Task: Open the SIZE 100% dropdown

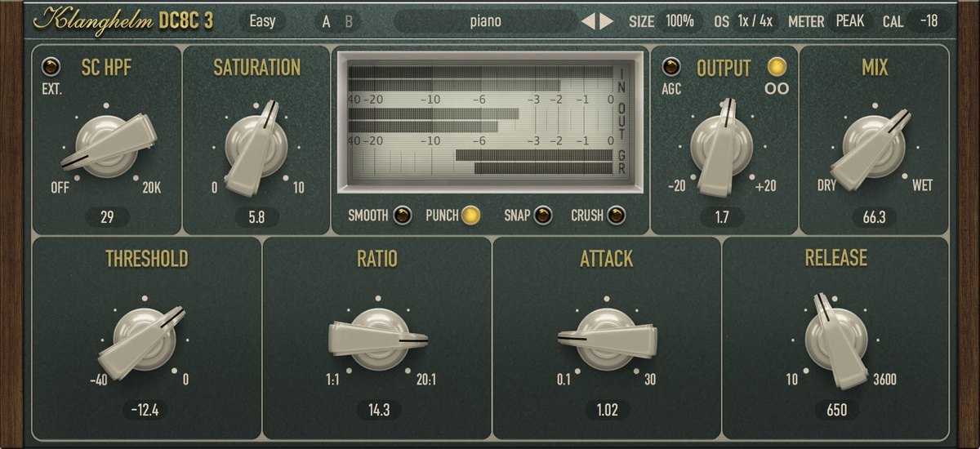Action: [x=679, y=21]
